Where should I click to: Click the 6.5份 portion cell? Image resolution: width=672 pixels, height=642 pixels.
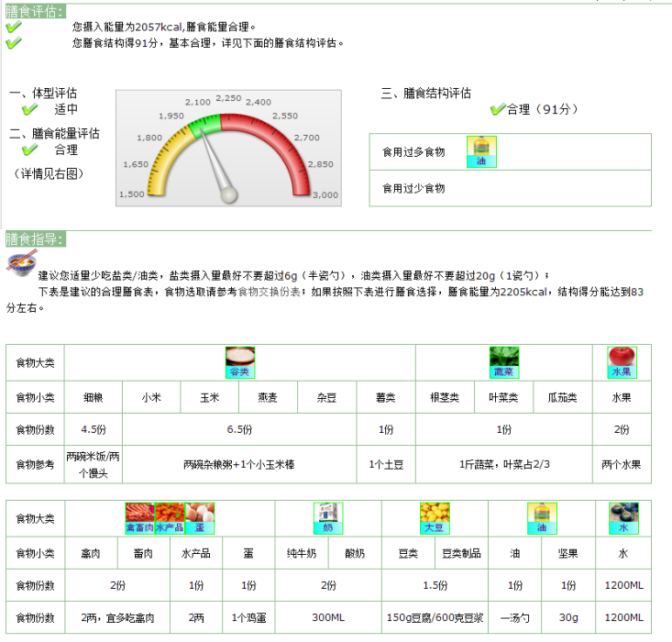[239, 429]
